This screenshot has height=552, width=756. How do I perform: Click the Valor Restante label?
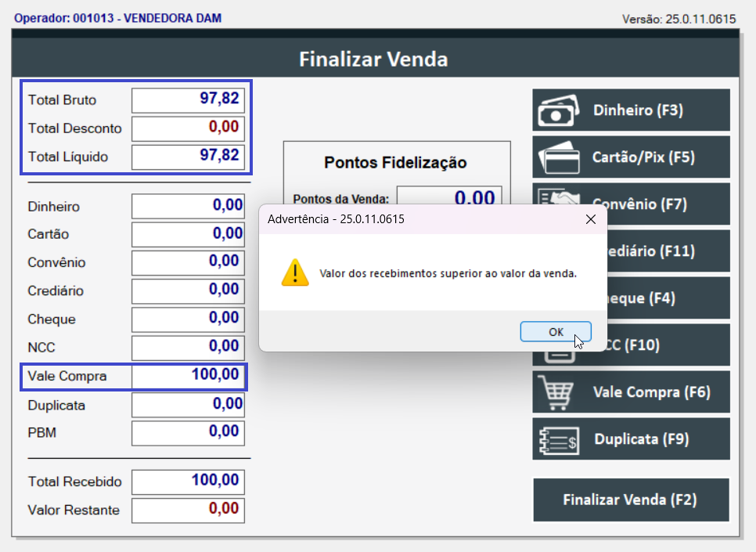74,510
